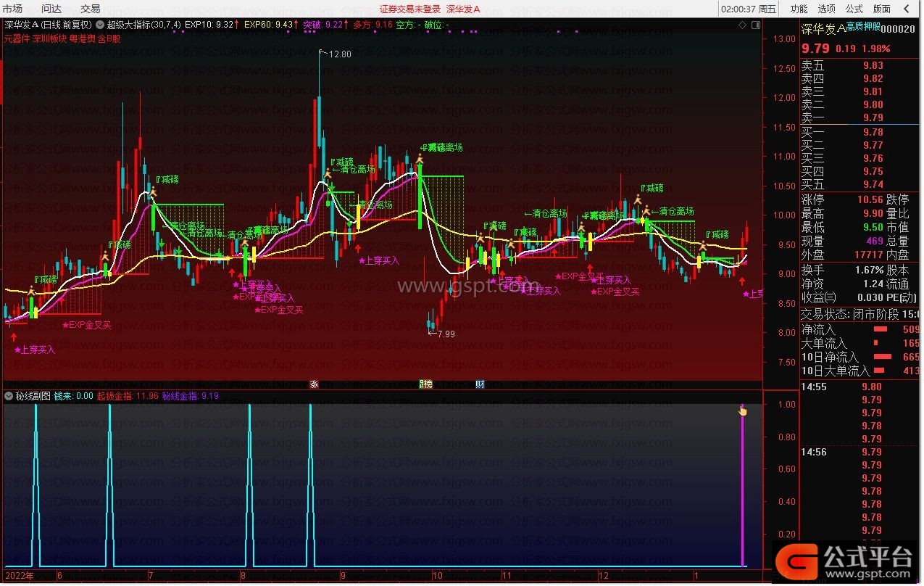The width and height of the screenshot is (924, 586).
Task: Click the EXP10 value in indicator header
Action: (x=225, y=24)
